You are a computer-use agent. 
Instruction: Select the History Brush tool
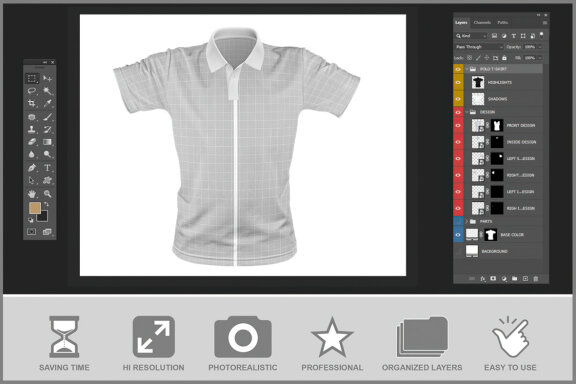(47, 129)
